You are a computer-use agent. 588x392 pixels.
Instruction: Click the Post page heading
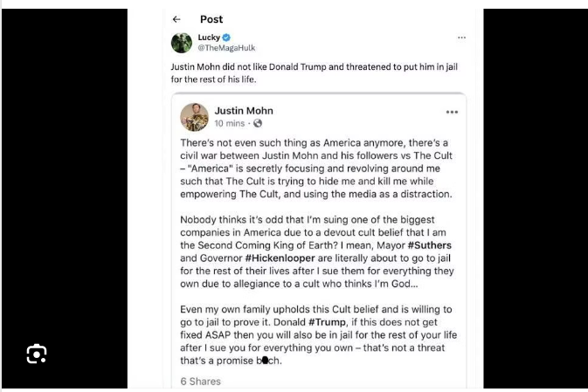(211, 19)
